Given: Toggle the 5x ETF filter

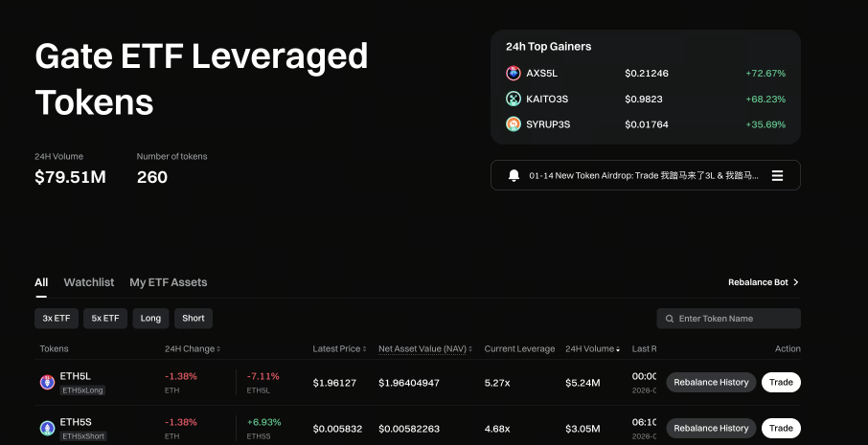Looking at the screenshot, I should point(105,319).
